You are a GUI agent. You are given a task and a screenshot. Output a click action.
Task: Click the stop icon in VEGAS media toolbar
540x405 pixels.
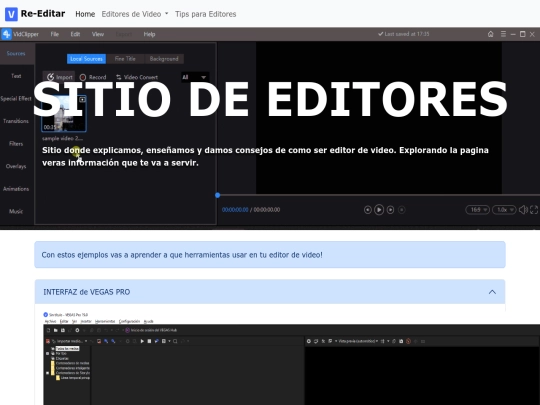(149, 341)
